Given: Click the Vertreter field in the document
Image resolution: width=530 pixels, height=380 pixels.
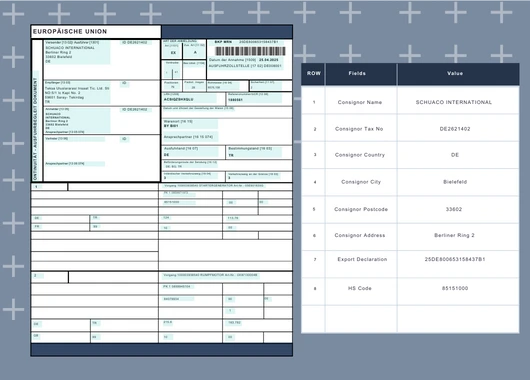Looking at the screenshot, I should click(74, 139).
